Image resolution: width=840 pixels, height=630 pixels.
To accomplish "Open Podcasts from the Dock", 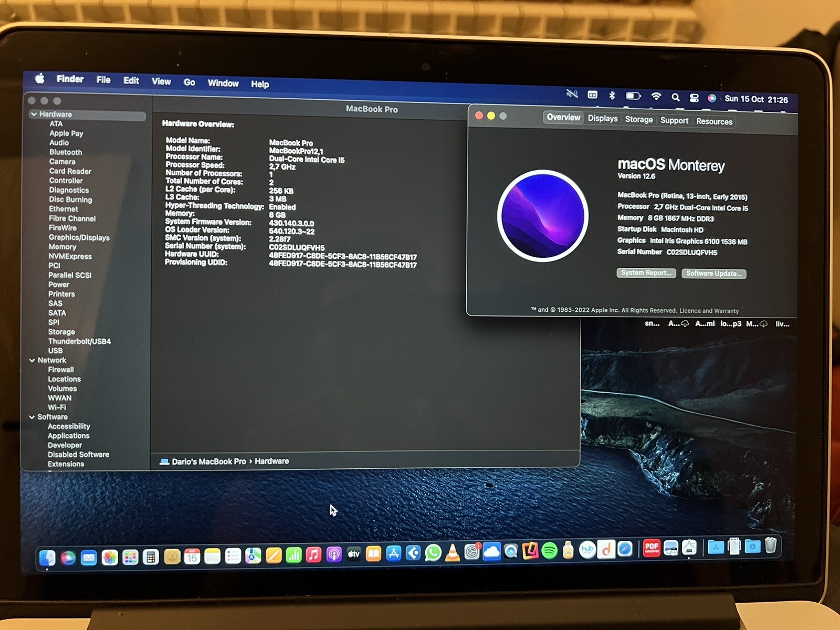I will coord(334,554).
